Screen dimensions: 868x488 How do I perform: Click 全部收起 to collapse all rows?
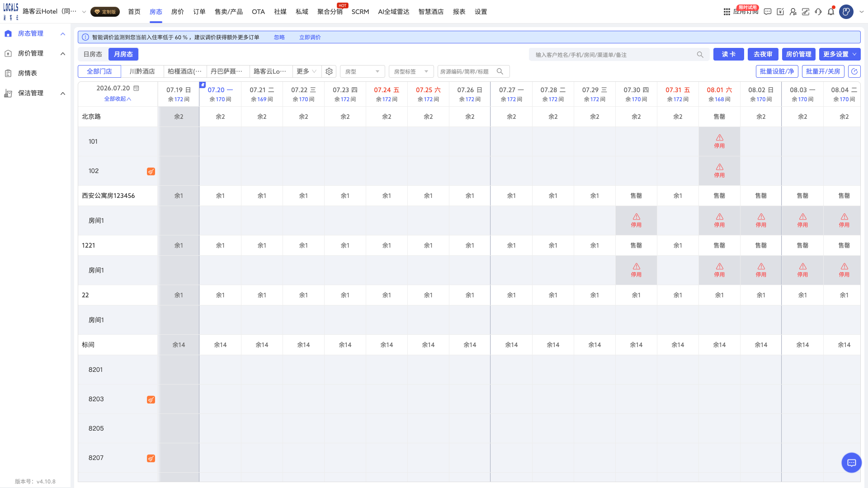[118, 99]
